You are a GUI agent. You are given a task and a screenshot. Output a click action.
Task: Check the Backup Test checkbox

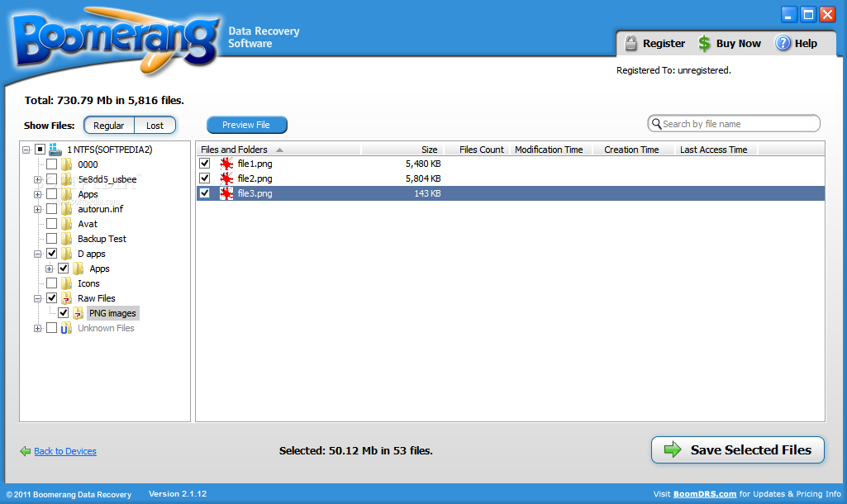pyautogui.click(x=52, y=238)
